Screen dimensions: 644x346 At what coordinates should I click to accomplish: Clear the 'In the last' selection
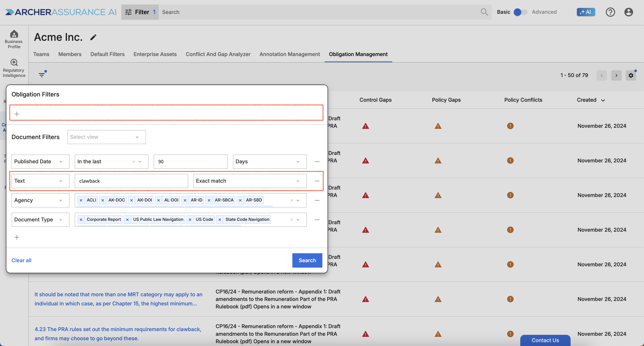click(134, 162)
